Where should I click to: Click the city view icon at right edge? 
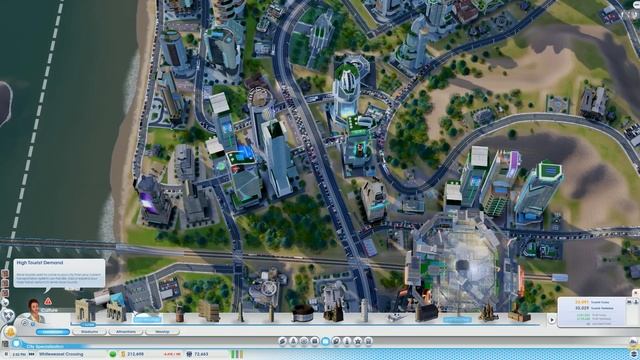pyautogui.click(x=634, y=341)
